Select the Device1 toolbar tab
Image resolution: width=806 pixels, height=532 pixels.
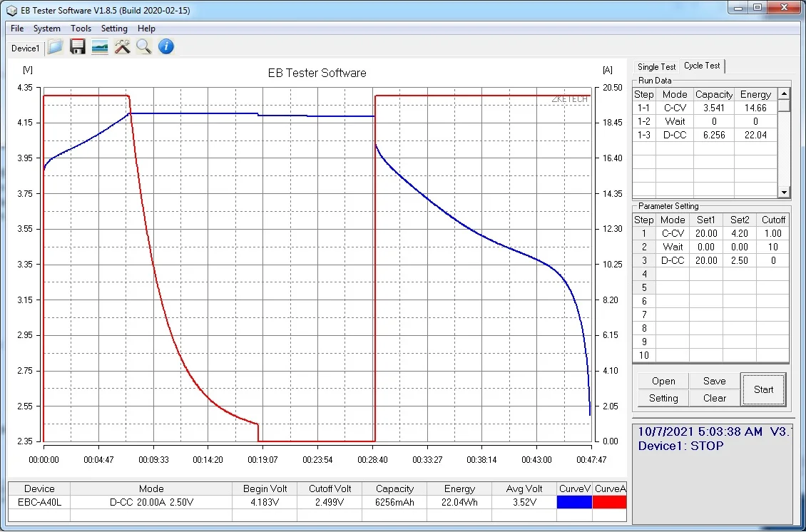(x=26, y=48)
